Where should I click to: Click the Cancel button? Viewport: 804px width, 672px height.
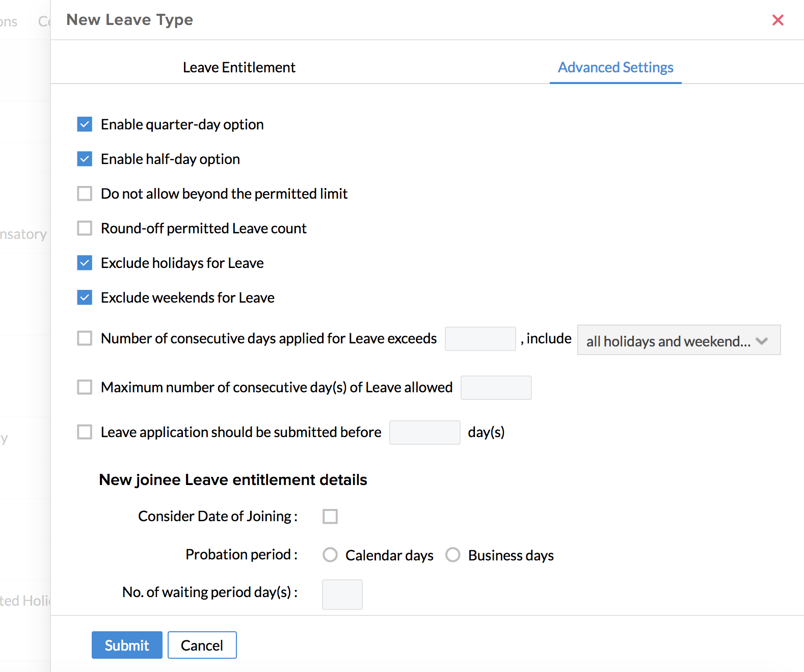[x=202, y=645]
